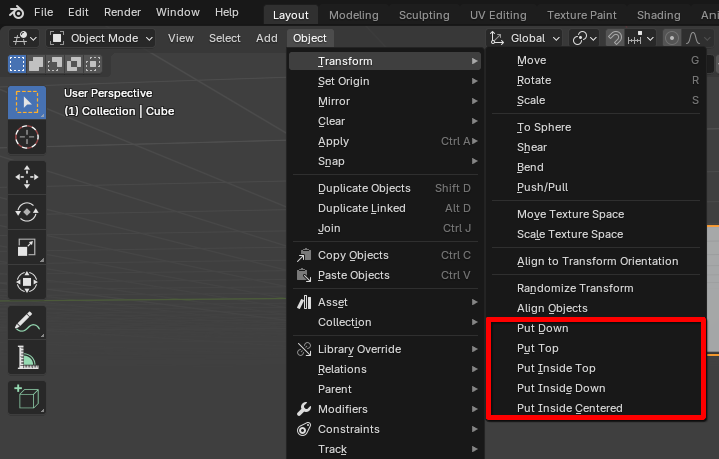Expand the Clear submenu
The width and height of the screenshot is (719, 459).
pyautogui.click(x=385, y=121)
